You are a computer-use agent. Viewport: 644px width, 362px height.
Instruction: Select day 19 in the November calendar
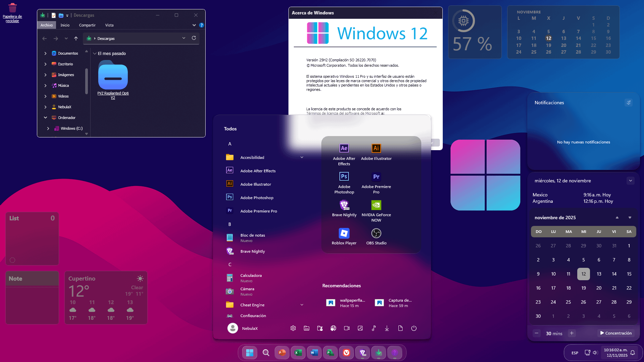click(x=583, y=288)
